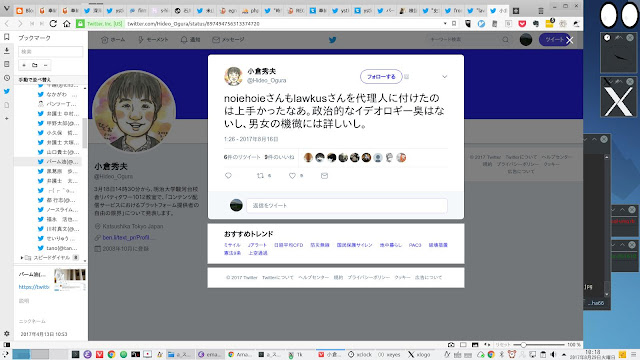Open xclock window from taskbar
Image resolution: width=640 pixels, height=360 pixels.
pyautogui.click(x=360, y=355)
